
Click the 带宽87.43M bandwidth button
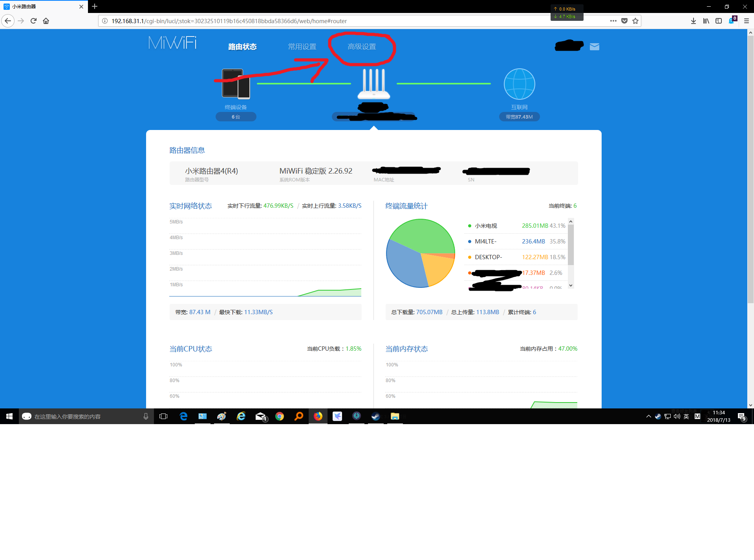pos(519,117)
